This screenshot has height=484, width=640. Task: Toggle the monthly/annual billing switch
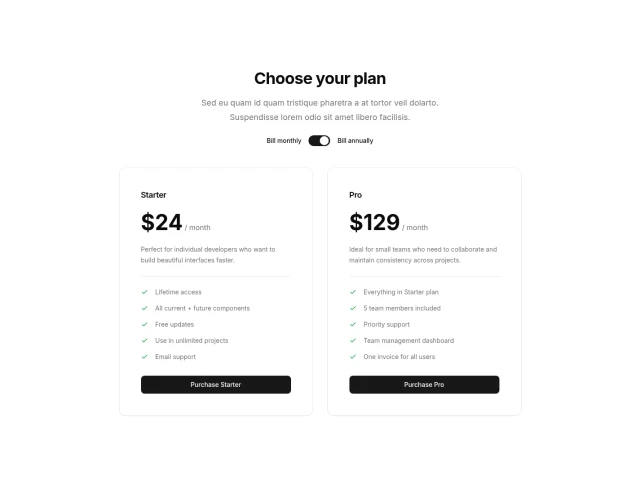point(319,141)
